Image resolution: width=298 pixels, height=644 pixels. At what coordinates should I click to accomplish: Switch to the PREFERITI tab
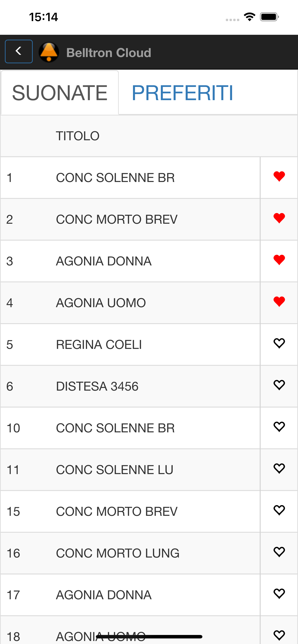pos(182,93)
